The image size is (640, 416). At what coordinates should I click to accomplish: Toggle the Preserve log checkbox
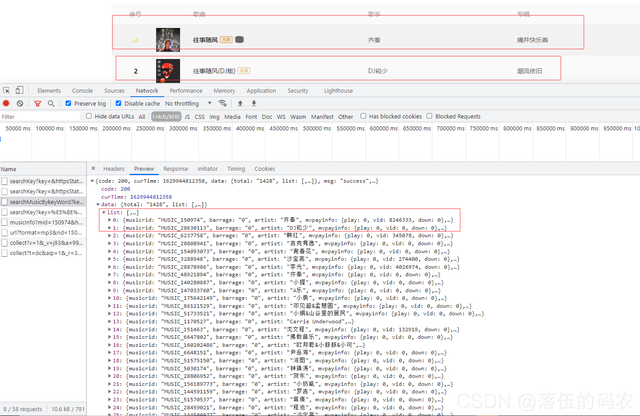coord(69,103)
